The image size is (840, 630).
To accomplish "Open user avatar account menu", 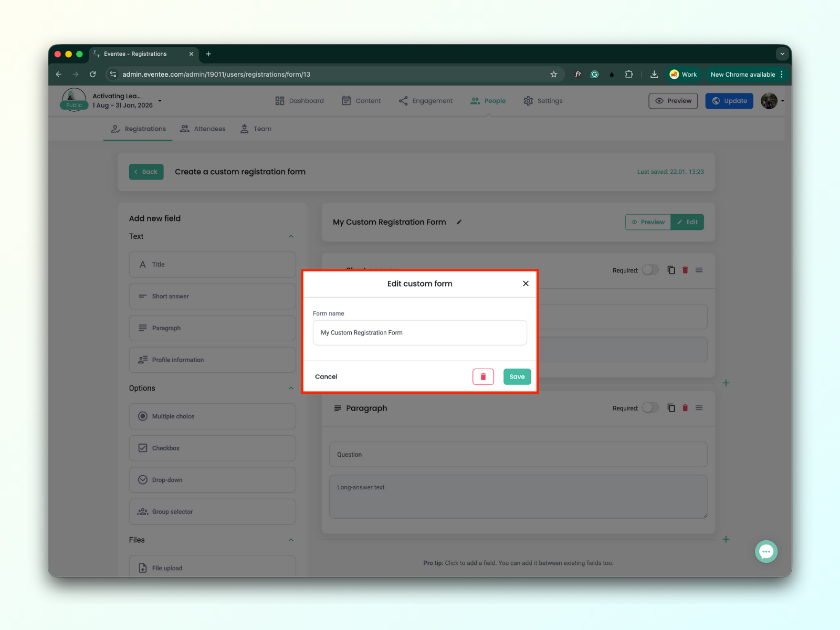I will coord(770,101).
